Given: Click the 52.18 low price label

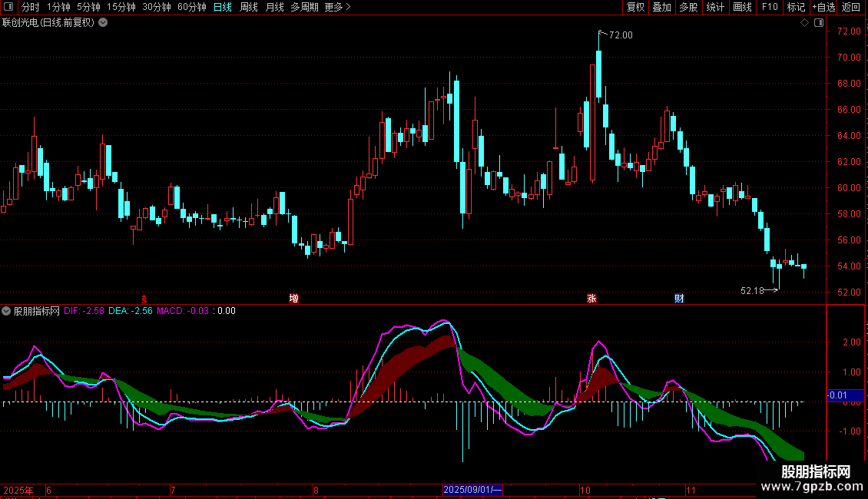Looking at the screenshot, I should coord(752,290).
